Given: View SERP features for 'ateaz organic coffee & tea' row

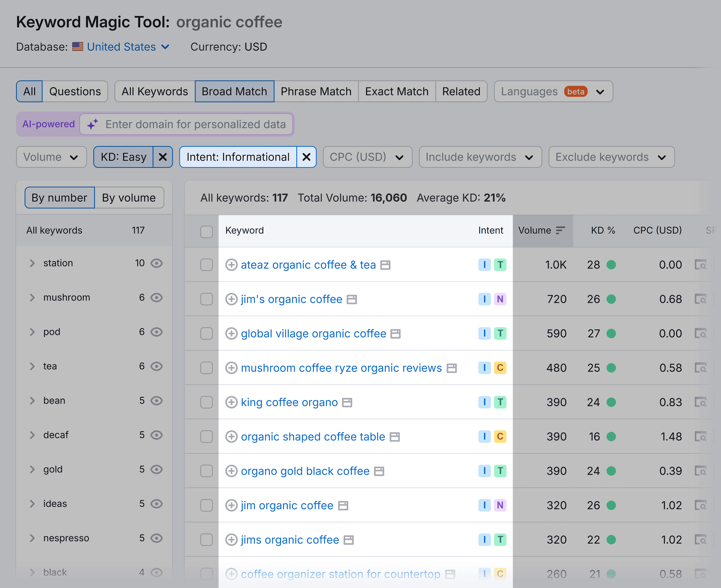Looking at the screenshot, I should point(700,265).
